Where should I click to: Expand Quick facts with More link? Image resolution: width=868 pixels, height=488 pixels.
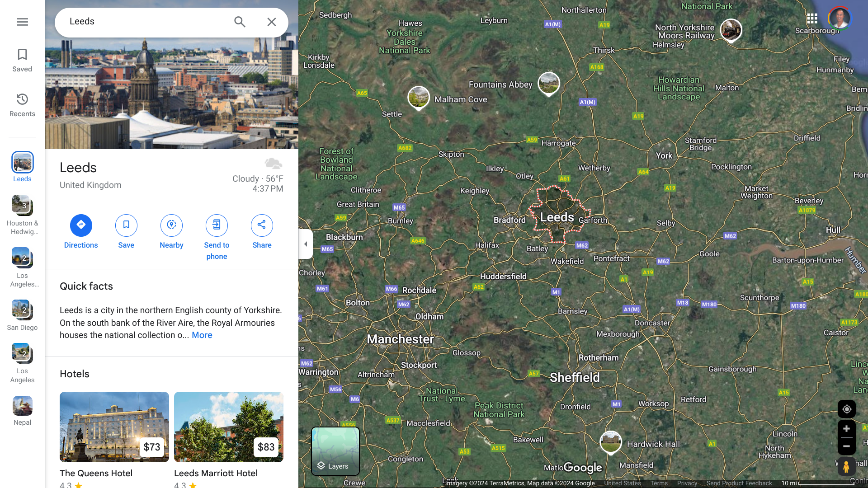click(x=202, y=335)
